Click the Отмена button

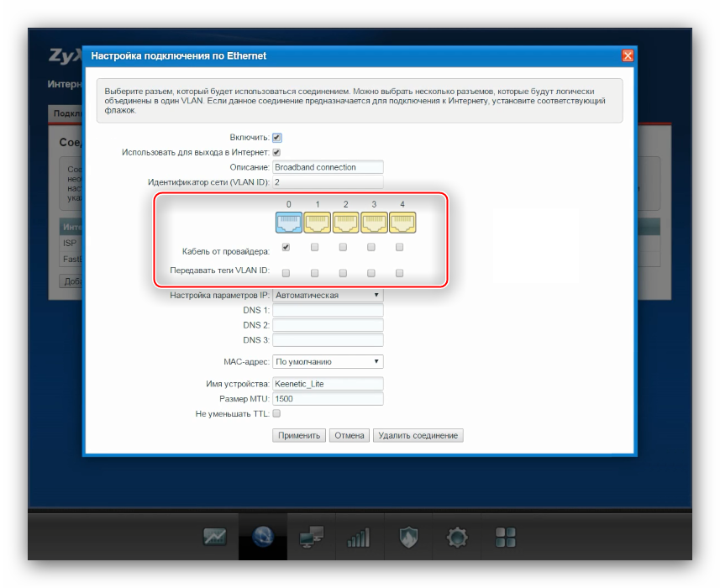click(349, 436)
